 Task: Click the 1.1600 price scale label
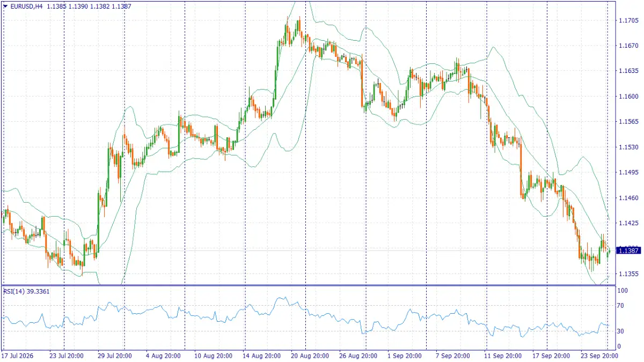click(x=627, y=97)
